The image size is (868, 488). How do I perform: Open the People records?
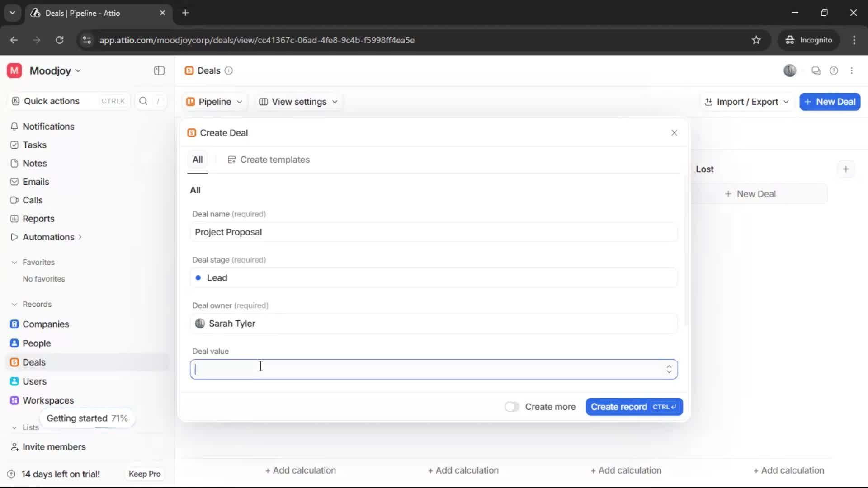click(36, 343)
